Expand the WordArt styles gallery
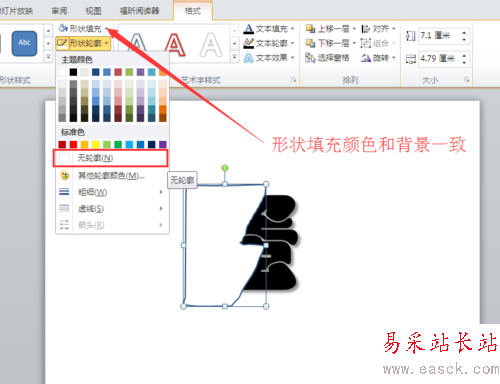This screenshot has height=384, width=500. [235, 57]
